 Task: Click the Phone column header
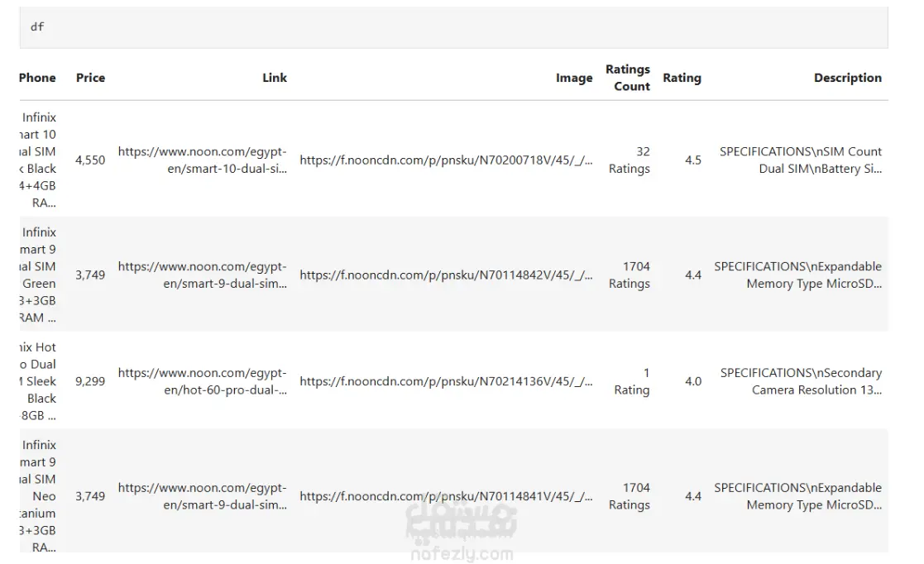(x=37, y=78)
